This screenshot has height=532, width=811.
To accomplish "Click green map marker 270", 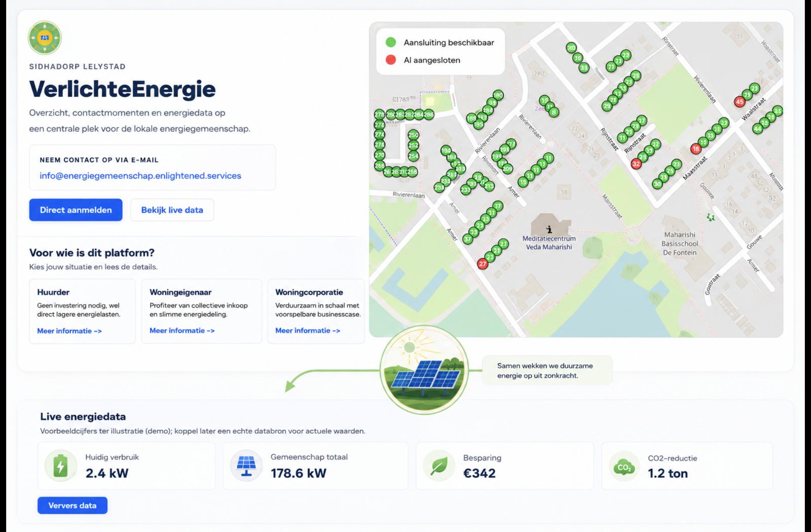I will (x=379, y=155).
